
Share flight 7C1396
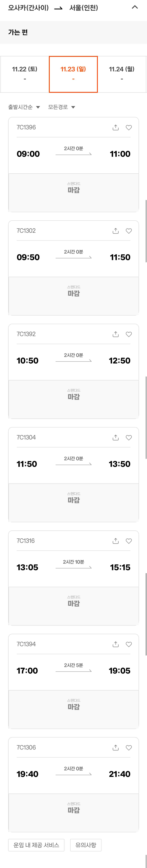tap(116, 127)
